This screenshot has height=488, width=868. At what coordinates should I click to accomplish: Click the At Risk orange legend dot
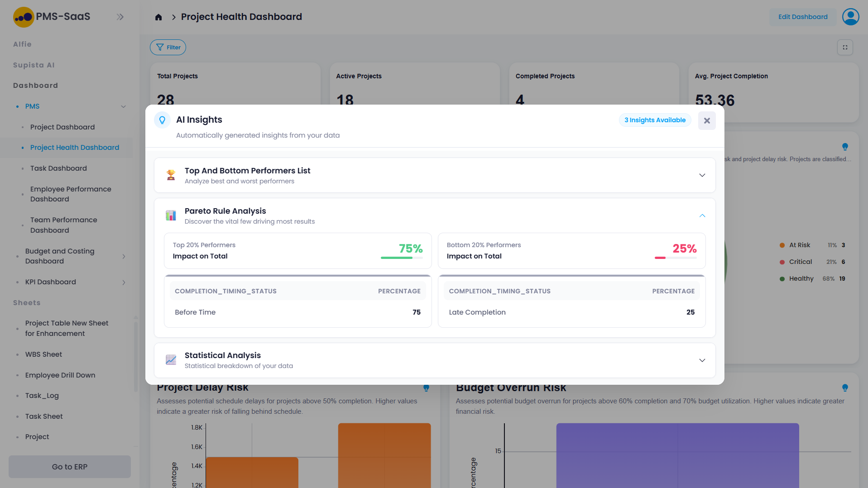point(782,245)
